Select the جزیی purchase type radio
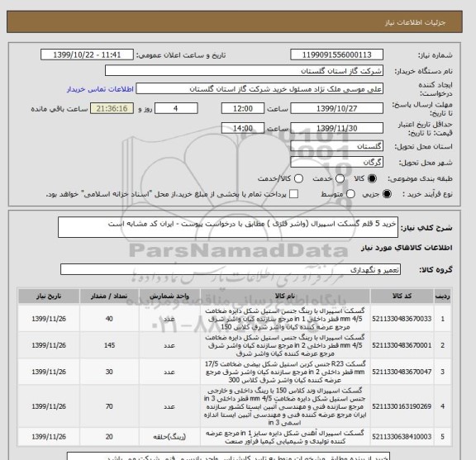The height and width of the screenshot is (460, 476). click(x=387, y=194)
